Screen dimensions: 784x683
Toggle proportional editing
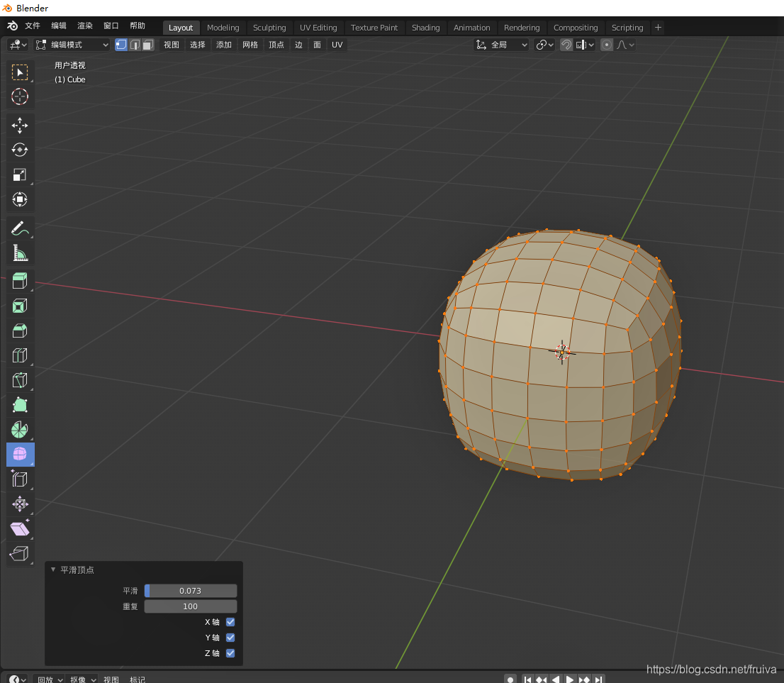(607, 45)
